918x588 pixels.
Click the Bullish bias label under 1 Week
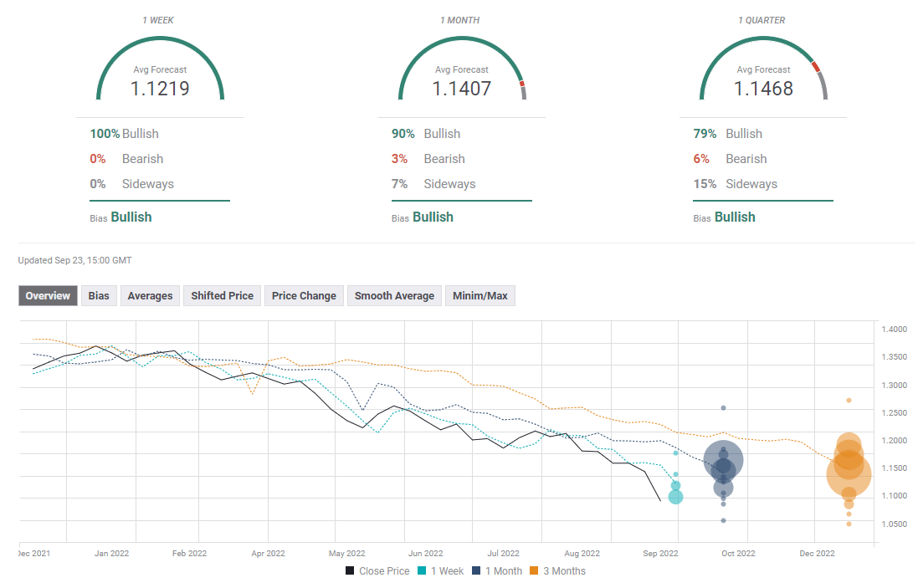click(131, 217)
